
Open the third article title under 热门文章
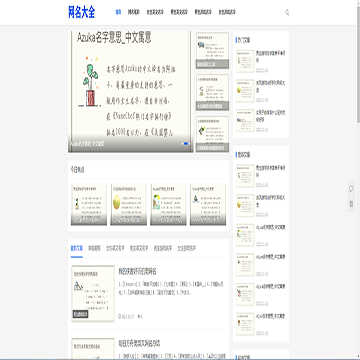270,116
